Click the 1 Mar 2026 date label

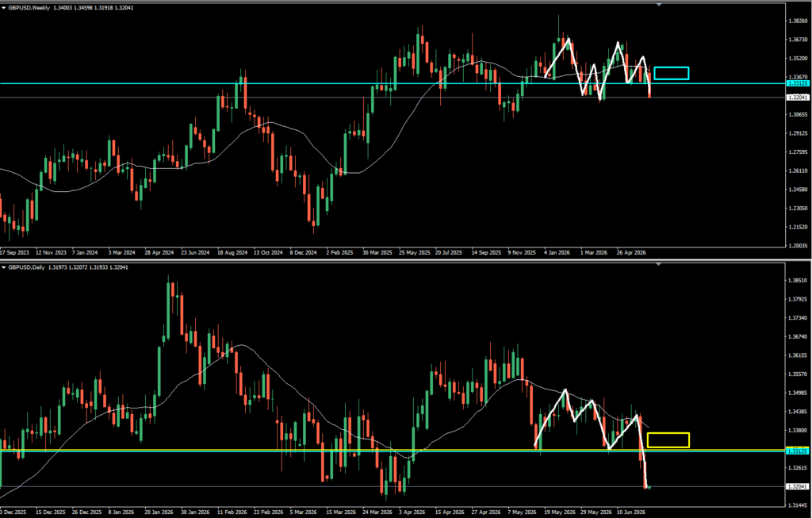point(594,253)
